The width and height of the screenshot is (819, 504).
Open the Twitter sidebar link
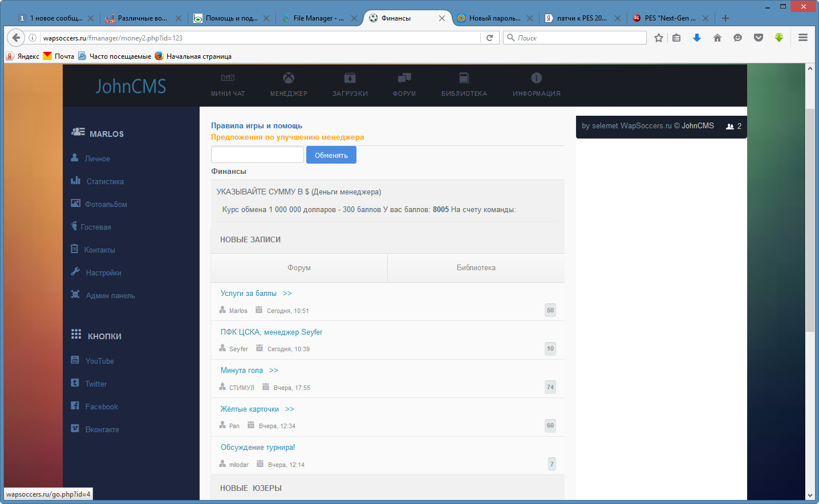pyautogui.click(x=96, y=384)
